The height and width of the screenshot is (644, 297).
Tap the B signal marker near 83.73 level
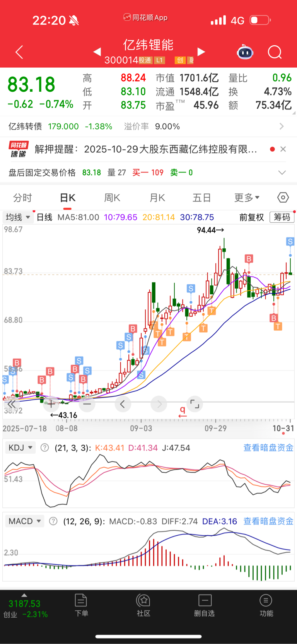click(249, 259)
